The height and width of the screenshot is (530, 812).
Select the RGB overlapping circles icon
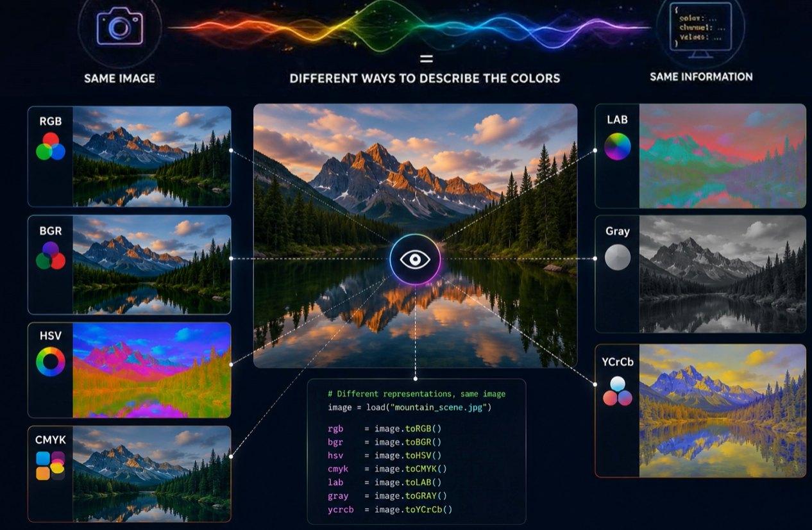click(51, 146)
